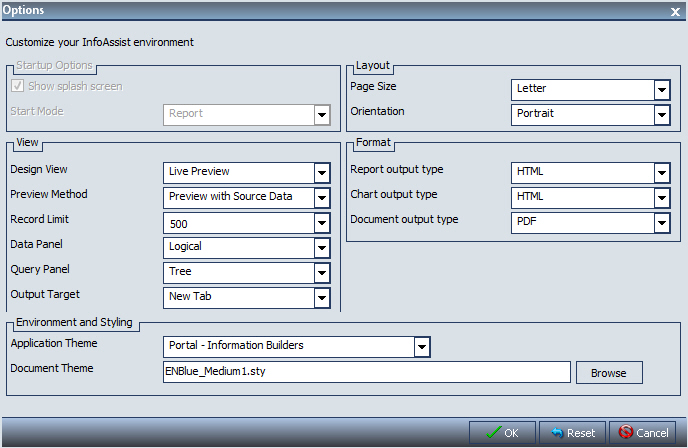
Task: Click the Portal - Information Builders value
Action: (289, 347)
